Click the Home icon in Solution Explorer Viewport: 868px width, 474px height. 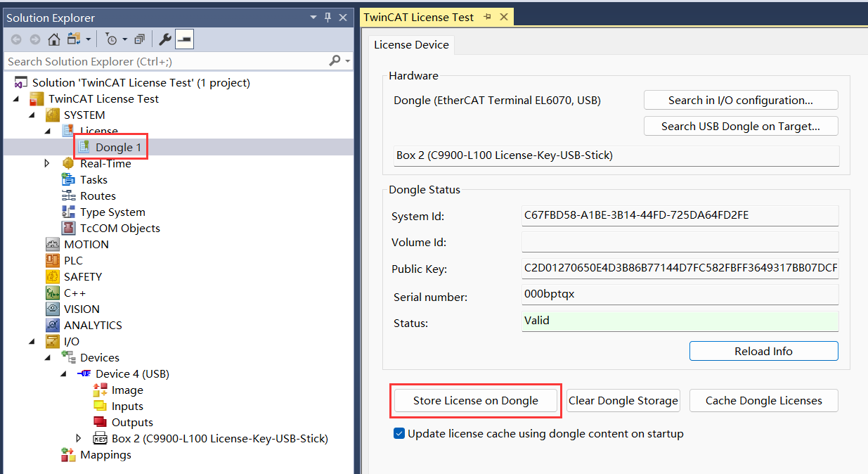coord(54,39)
